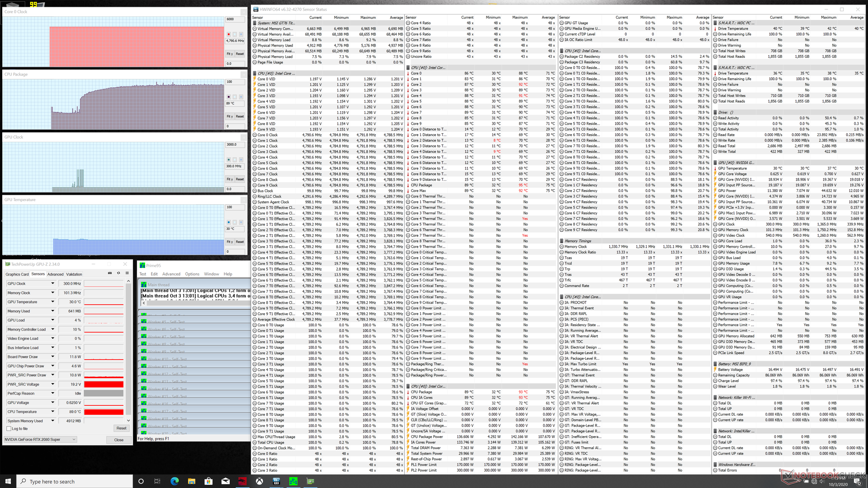Screen dimensions: 868x488
Task: Click the Network: Killer Wi-Fi group icon
Action: tap(715, 398)
